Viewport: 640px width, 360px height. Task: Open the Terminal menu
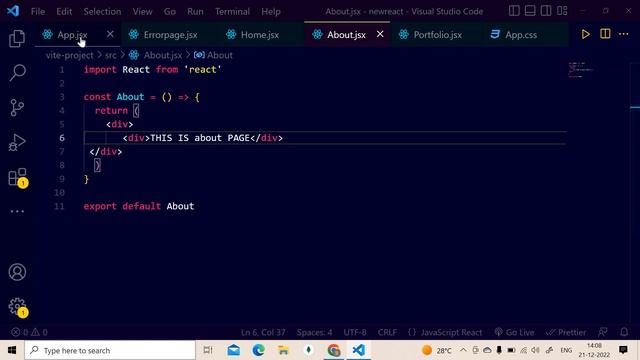[232, 11]
